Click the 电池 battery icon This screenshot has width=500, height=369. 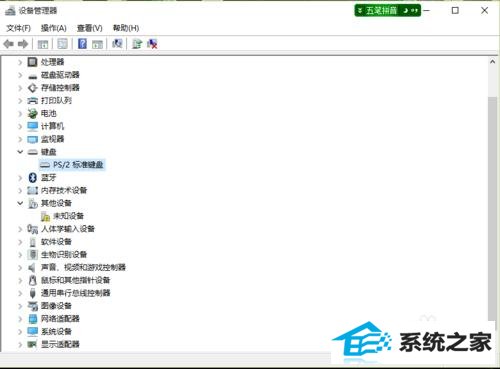click(x=32, y=113)
